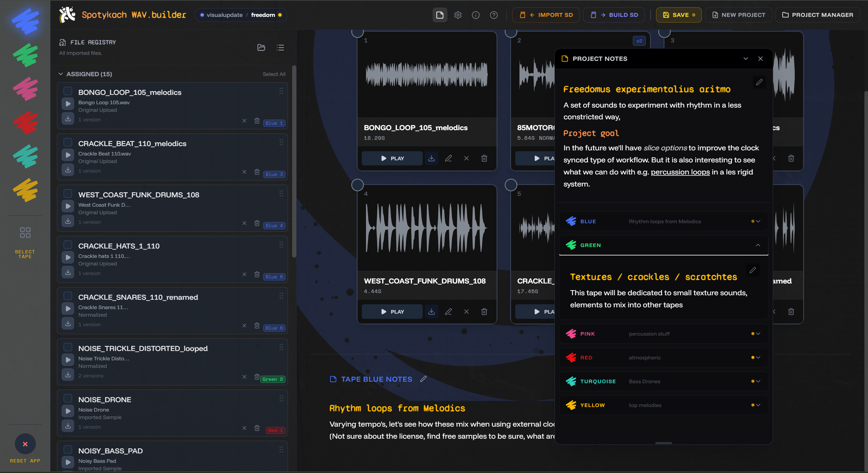Open project notes icon in top toolbar
This screenshot has height=473, width=868.
point(440,15)
